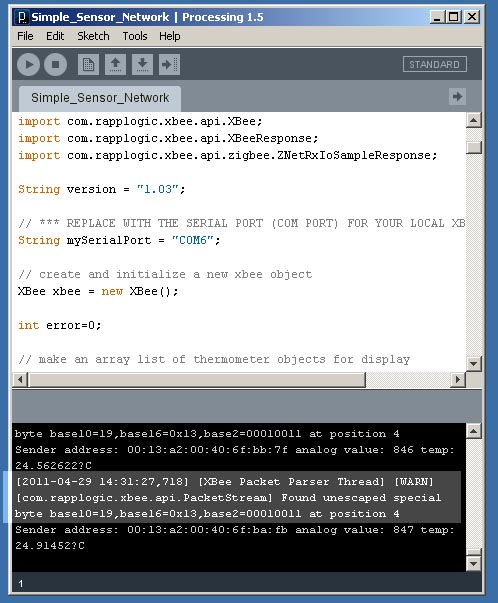Screen dimensions: 498x603
Task: Open the Sketch menu
Action: pos(93,36)
